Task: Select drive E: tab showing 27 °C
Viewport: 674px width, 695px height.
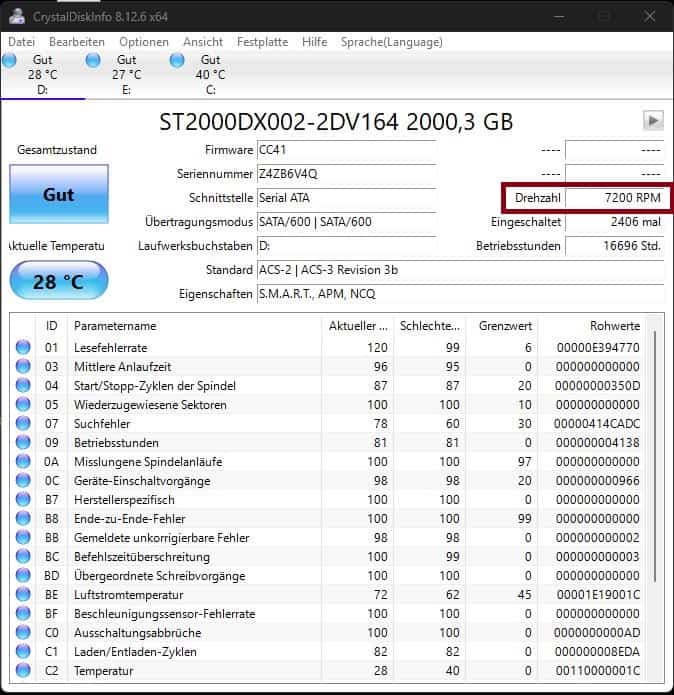Action: [127, 75]
